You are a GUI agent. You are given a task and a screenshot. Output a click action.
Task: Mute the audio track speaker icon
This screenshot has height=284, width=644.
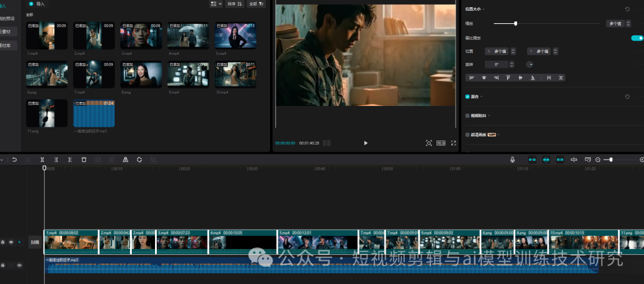click(19, 265)
